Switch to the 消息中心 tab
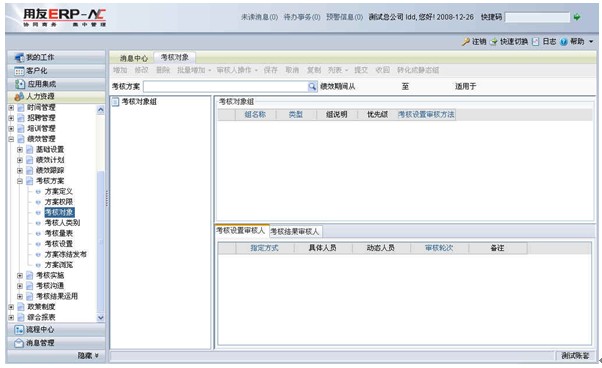Image resolution: width=602 pixels, height=368 pixels. point(133,58)
